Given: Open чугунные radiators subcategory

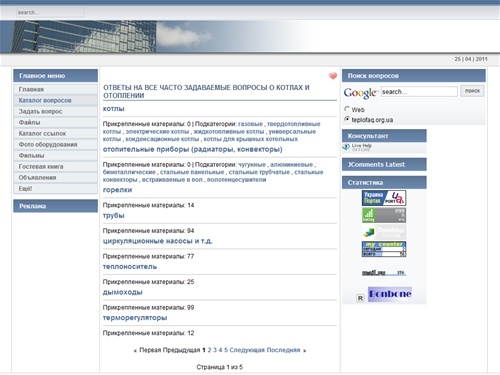Looking at the screenshot, I should (252, 165).
